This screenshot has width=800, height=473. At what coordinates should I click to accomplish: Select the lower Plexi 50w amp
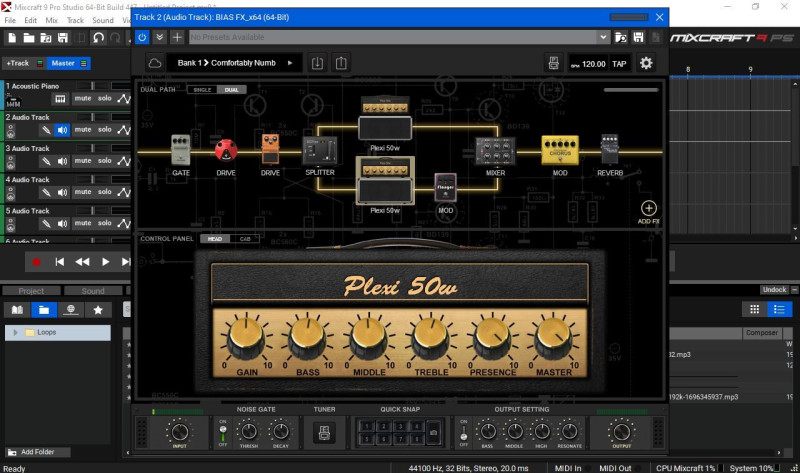[x=385, y=181]
